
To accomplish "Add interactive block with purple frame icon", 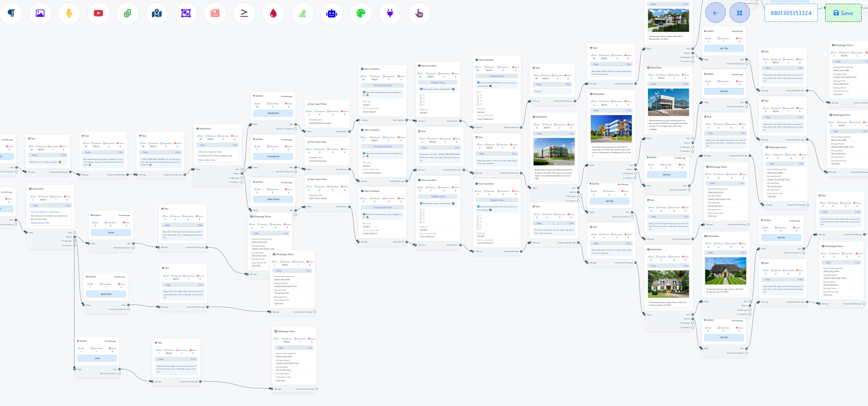I will pos(186,13).
